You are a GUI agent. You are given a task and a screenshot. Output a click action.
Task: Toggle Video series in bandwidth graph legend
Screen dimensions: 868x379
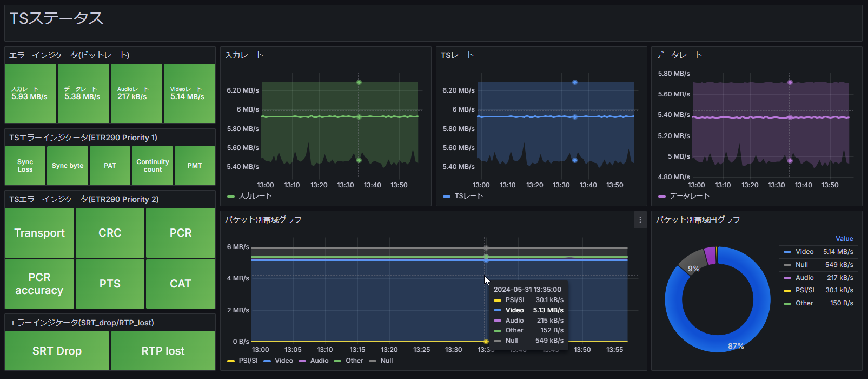pyautogui.click(x=283, y=361)
